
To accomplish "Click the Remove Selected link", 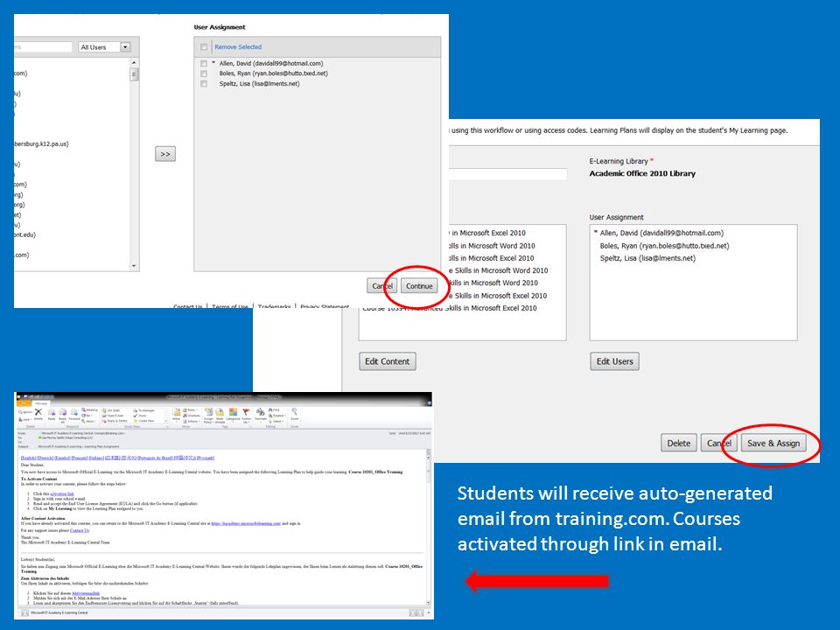I will [238, 46].
